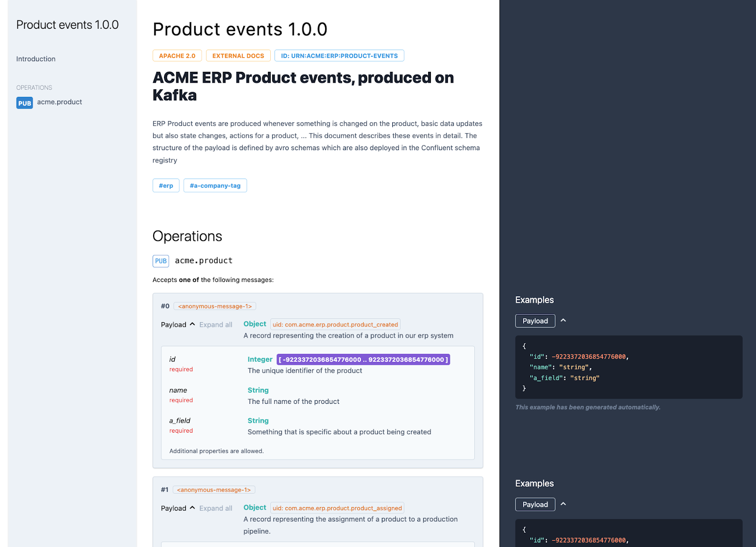Click 'Additional properties are allowed.' text
The image size is (756, 547).
pos(217,451)
